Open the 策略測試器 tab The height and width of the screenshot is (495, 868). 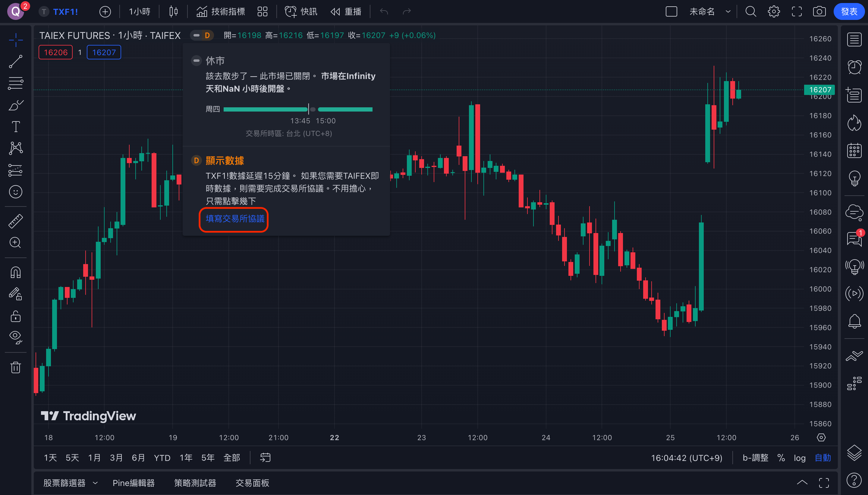tap(195, 483)
